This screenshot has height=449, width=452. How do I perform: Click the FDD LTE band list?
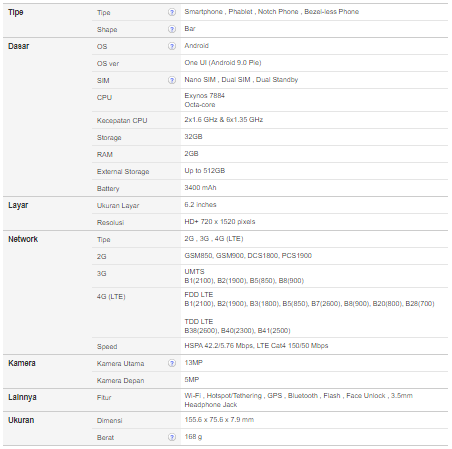[309, 304]
